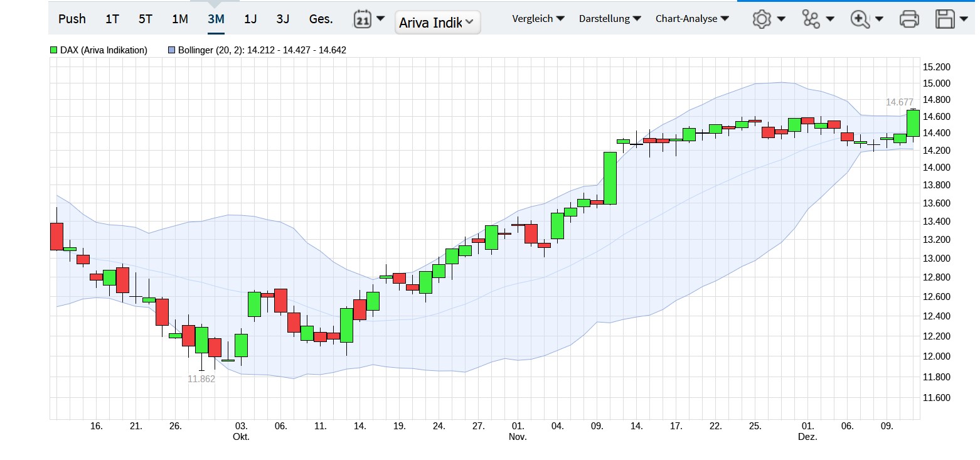Click the 21. date label on x-axis

click(136, 426)
